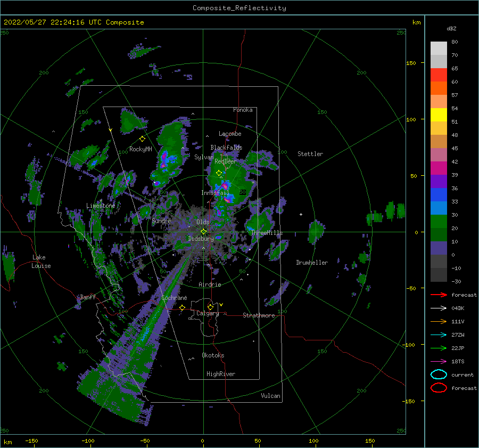Select the Cochrane label
This screenshot has height=448, width=479.
point(174,298)
